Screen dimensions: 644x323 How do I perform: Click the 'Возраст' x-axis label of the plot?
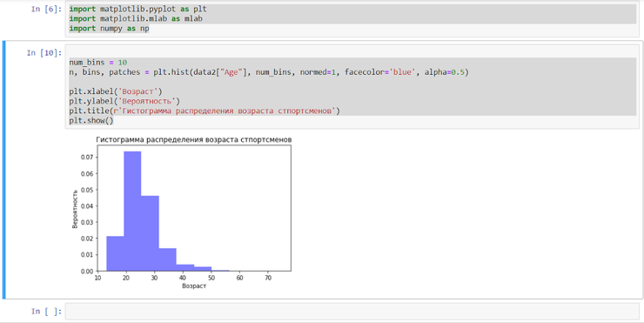194,286
